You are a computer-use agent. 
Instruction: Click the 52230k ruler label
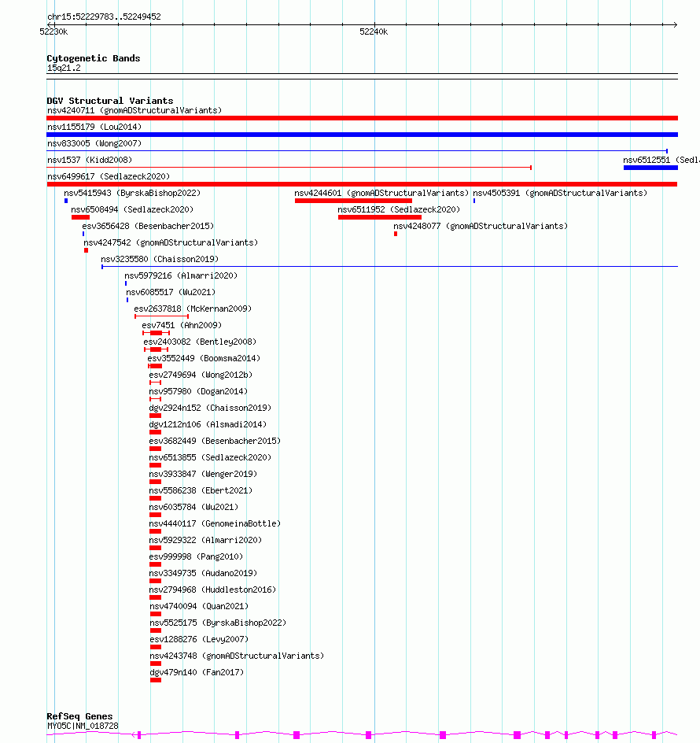coord(53,32)
